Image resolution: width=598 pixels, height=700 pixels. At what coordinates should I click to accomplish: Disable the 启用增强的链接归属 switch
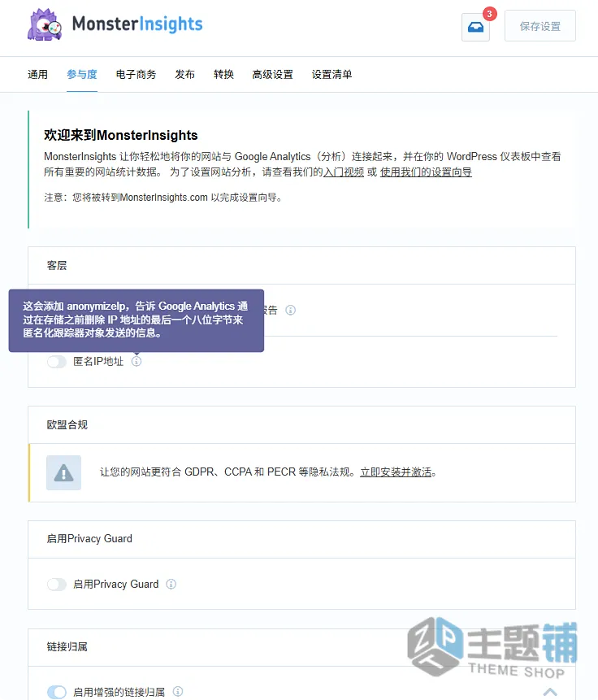57,692
